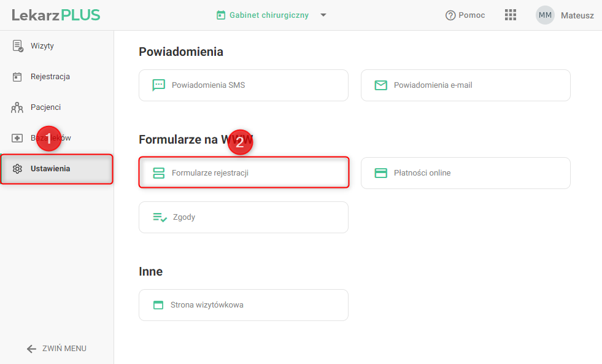Open Płatności online settings
The width and height of the screenshot is (602, 364).
[x=465, y=172]
